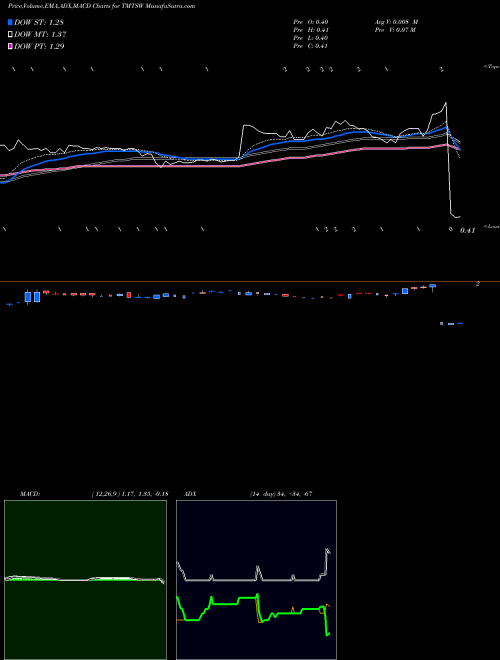Click the '<-Lows' marker label
Image resolution: width=500 pixels, height=660 pixels.
point(491,226)
